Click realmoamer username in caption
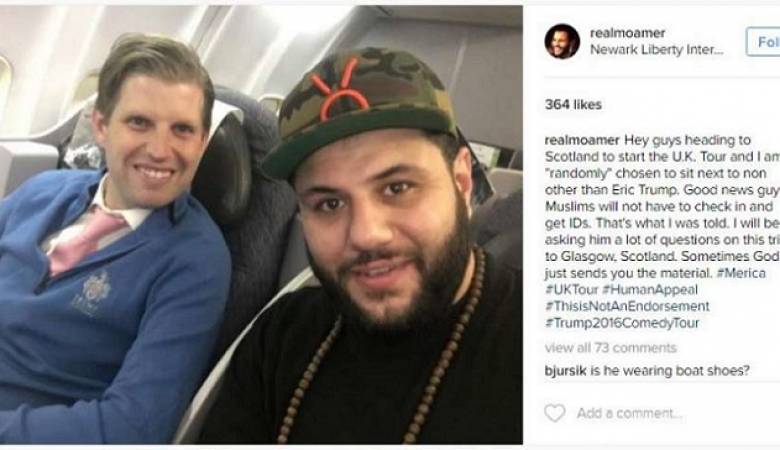The height and width of the screenshot is (450, 780). click(582, 140)
